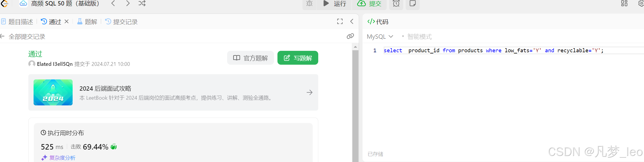The height and width of the screenshot is (162, 644).
Task: Open the layout grid icon
Action: [624, 3]
